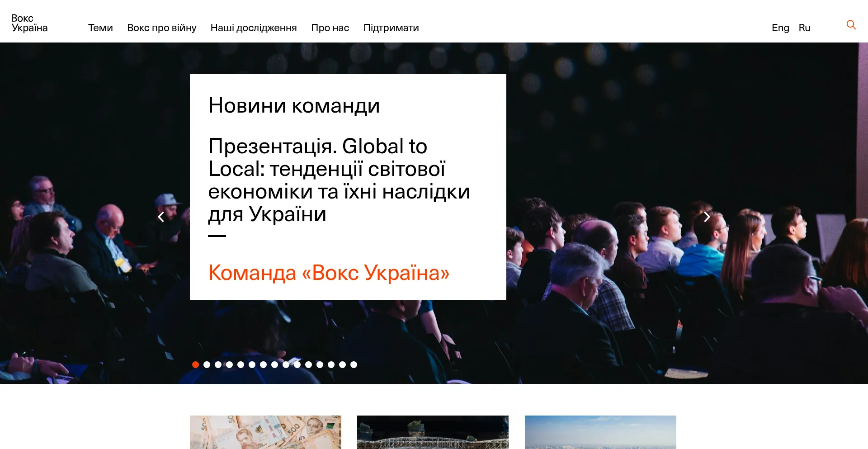This screenshot has height=449, width=868.
Task: Switch language to Ru
Action: click(804, 28)
